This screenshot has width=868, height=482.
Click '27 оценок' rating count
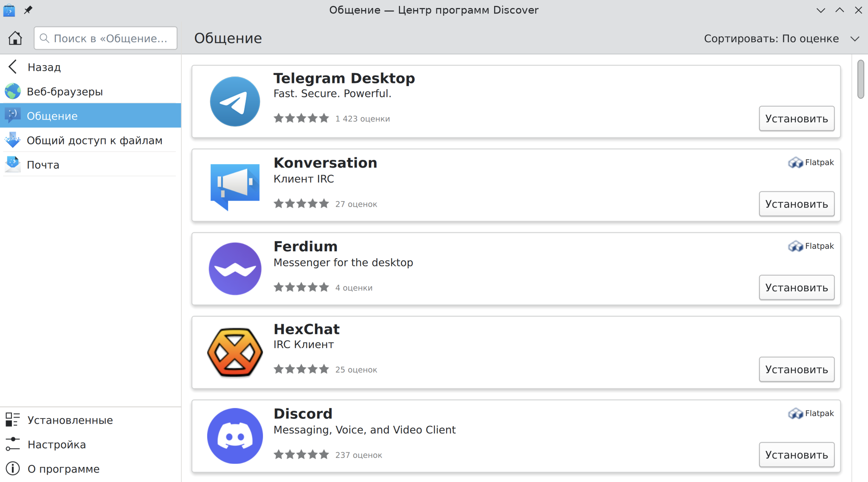coord(356,204)
